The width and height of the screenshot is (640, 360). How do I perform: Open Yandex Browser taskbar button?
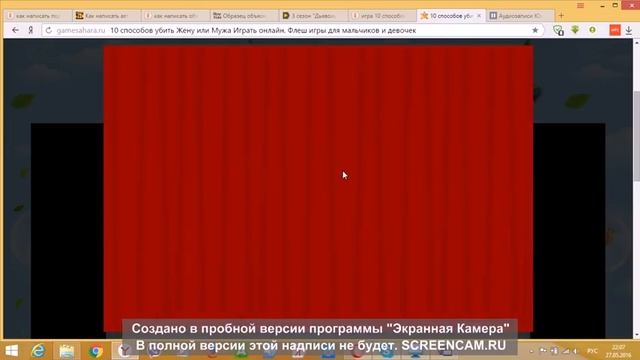124,351
